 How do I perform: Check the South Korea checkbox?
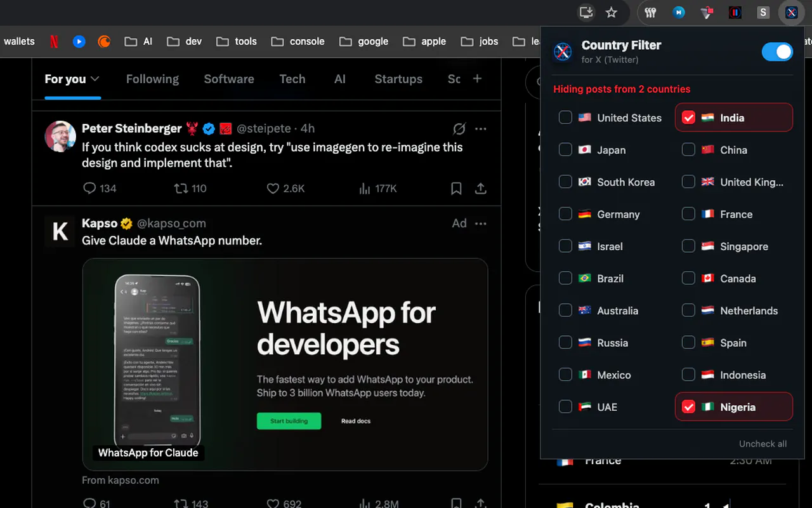565,182
